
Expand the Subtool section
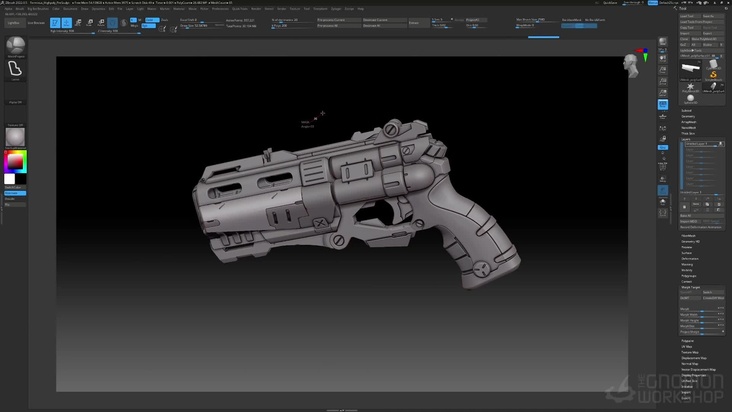tap(686, 111)
